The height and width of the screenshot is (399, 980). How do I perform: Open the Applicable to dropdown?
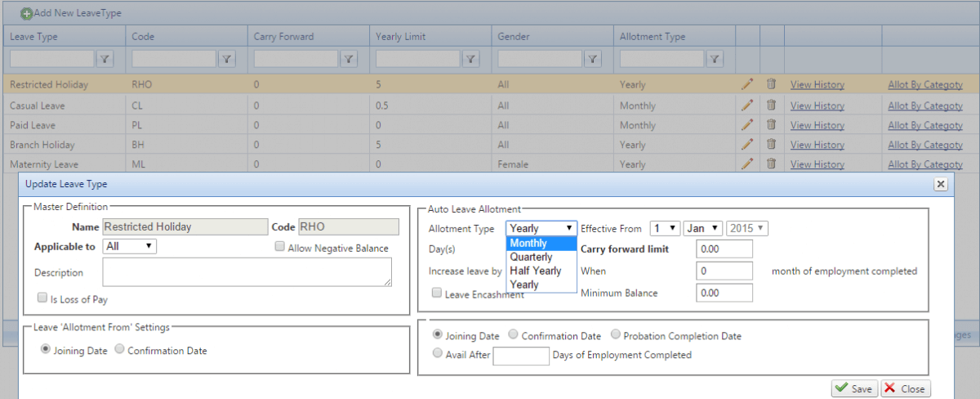[130, 246]
